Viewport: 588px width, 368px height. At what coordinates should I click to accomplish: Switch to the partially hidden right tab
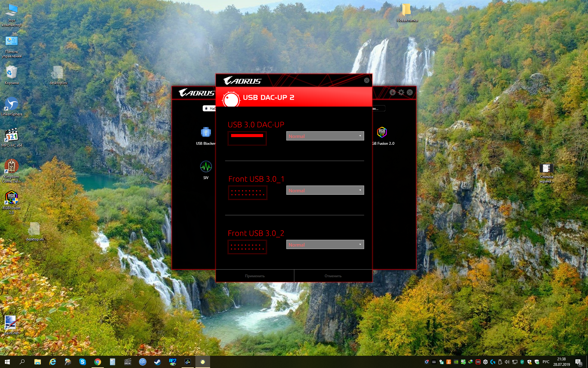[x=378, y=108]
